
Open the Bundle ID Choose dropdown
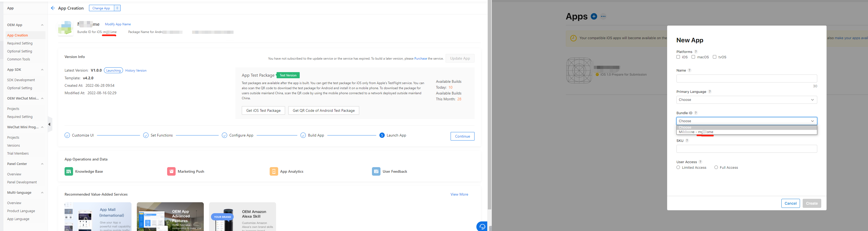(x=746, y=121)
